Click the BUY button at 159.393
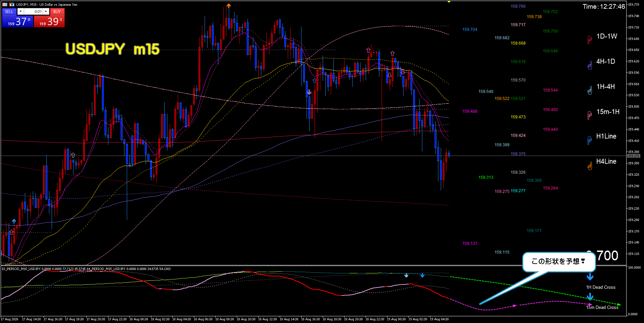 (49, 18)
